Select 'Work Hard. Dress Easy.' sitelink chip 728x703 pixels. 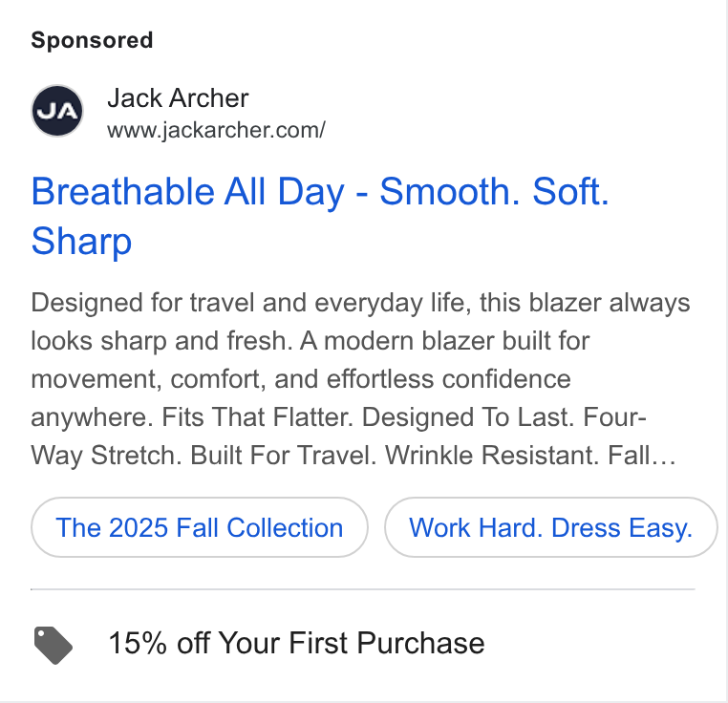coord(550,527)
